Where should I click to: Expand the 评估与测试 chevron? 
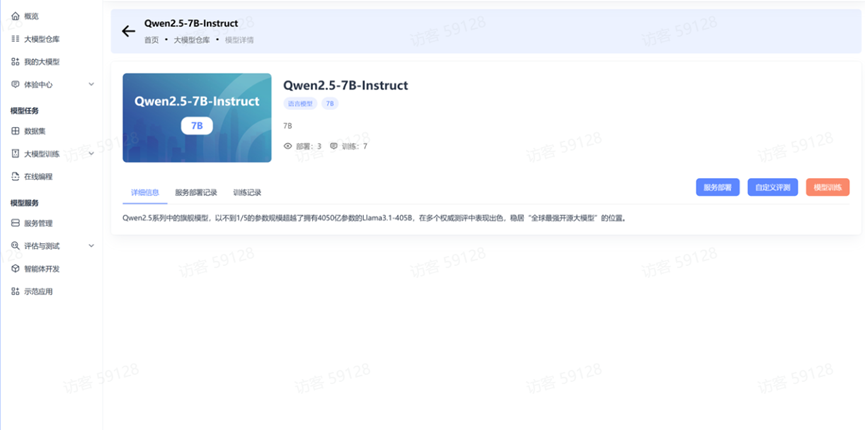point(92,246)
